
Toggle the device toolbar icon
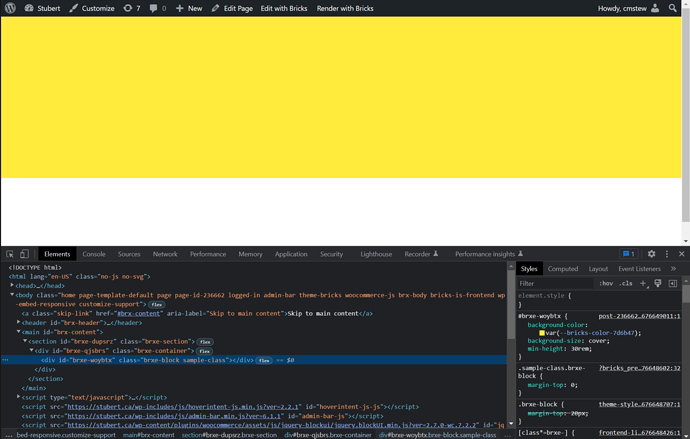(x=24, y=254)
